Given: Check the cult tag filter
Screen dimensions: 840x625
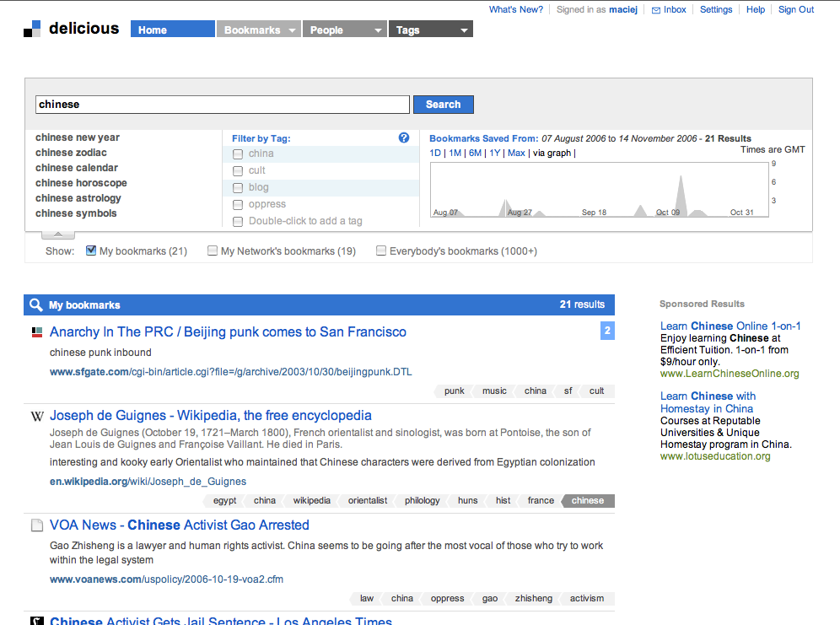Looking at the screenshot, I should [x=238, y=171].
